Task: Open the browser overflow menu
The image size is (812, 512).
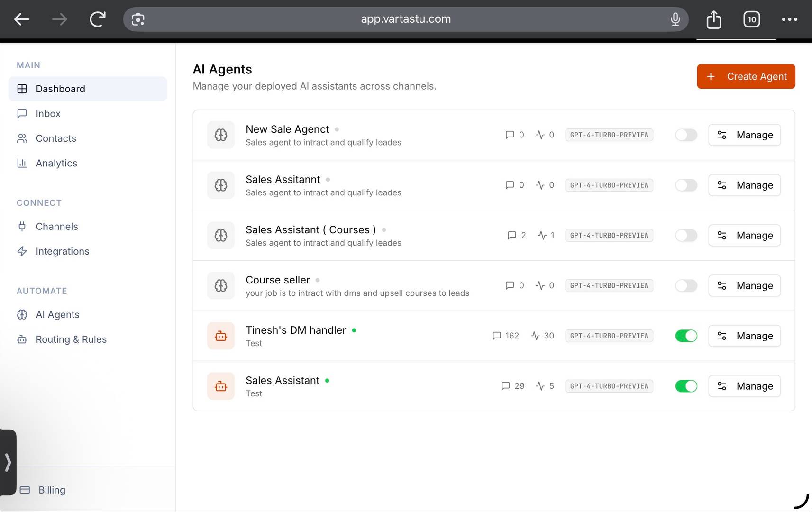Action: (789, 19)
